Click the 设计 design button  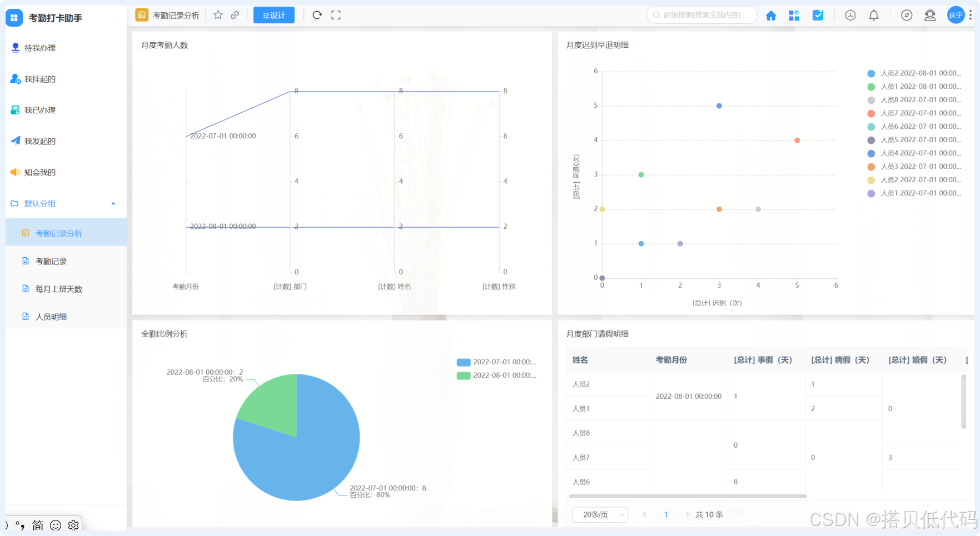click(274, 15)
